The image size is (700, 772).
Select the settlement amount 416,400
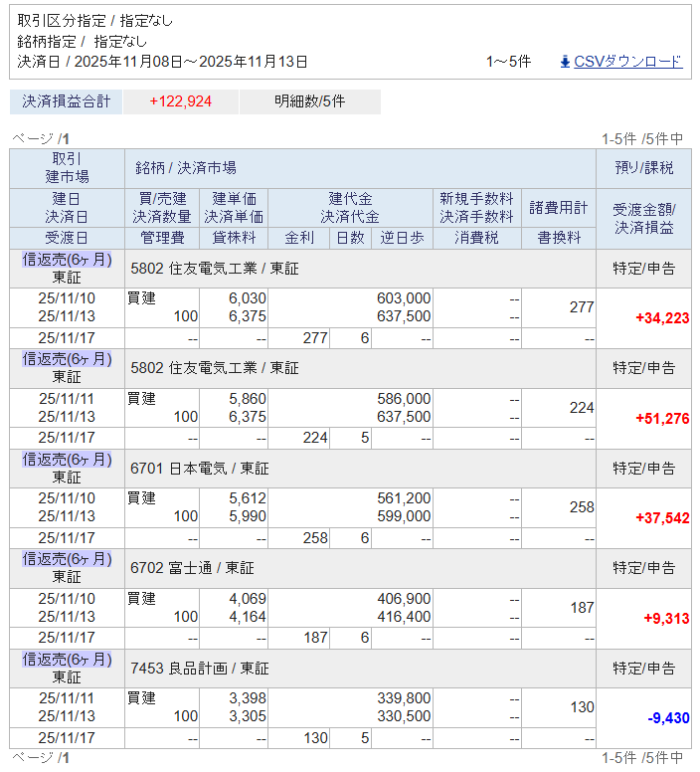pos(404,617)
